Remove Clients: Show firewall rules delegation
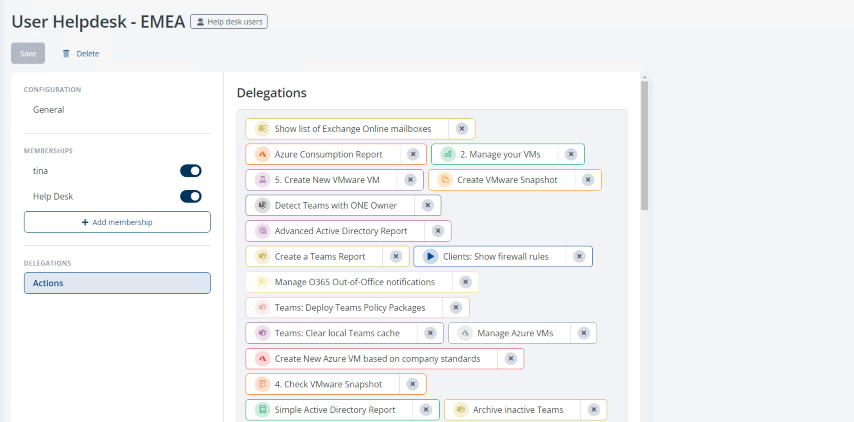The width and height of the screenshot is (854, 422). (580, 256)
